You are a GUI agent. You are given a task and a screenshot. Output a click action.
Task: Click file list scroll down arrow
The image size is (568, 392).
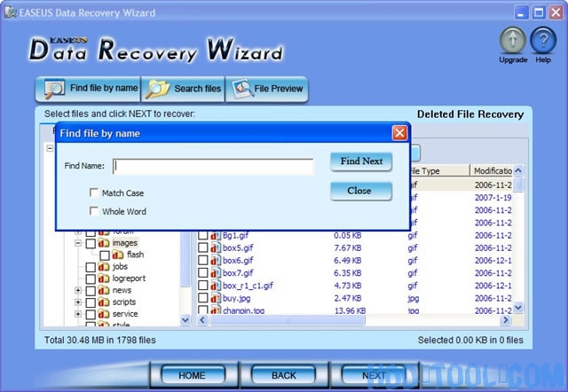pyautogui.click(x=518, y=307)
